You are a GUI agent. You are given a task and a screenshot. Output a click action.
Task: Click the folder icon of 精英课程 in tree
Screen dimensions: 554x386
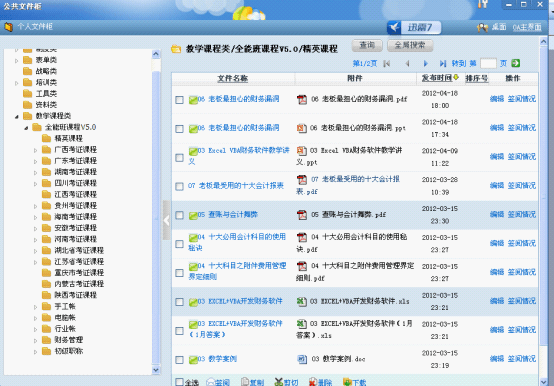pyautogui.click(x=46, y=138)
